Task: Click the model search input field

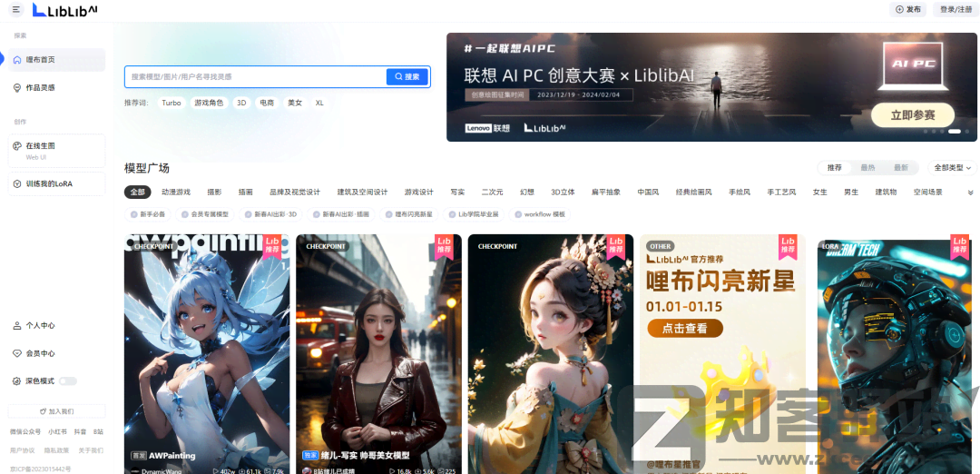Action: click(256, 77)
